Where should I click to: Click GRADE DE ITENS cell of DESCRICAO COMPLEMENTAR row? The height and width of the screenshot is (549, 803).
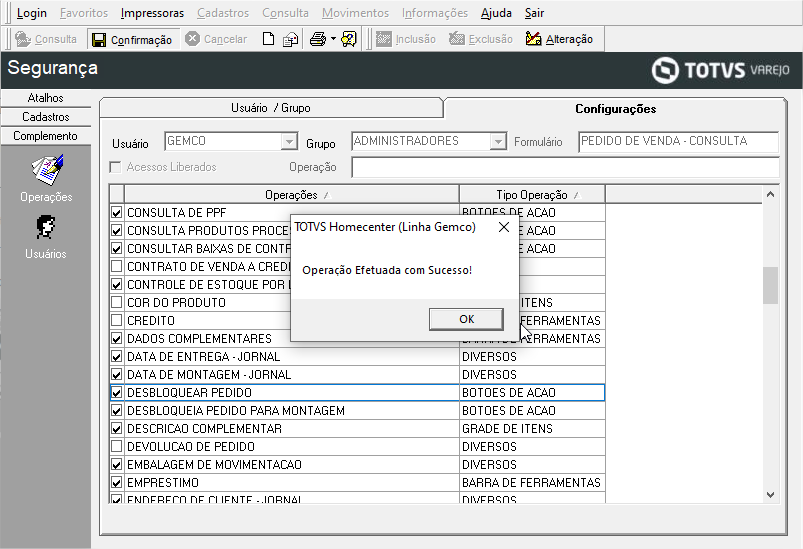click(x=532, y=429)
